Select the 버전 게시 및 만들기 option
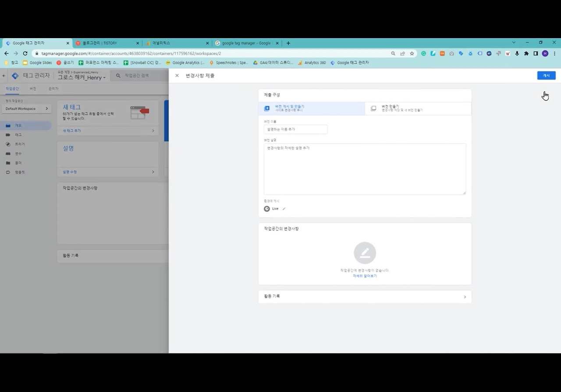This screenshot has width=561, height=392. click(x=312, y=108)
